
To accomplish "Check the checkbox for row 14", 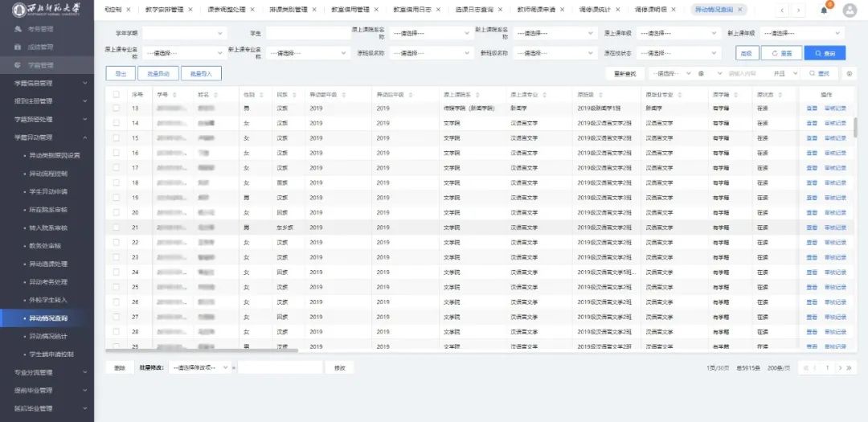I will (117, 123).
